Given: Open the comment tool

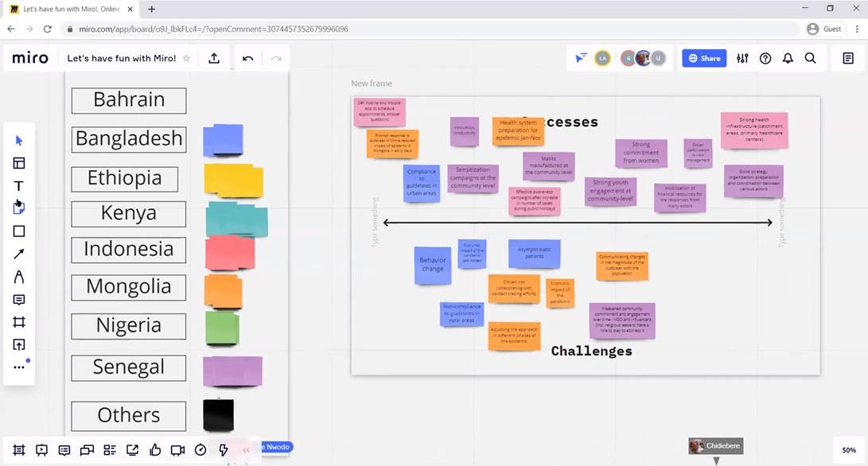Looking at the screenshot, I should 19,299.
